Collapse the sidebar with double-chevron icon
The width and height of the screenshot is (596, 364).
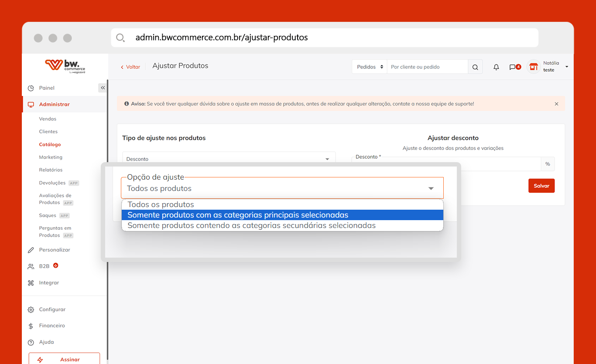[x=103, y=88]
